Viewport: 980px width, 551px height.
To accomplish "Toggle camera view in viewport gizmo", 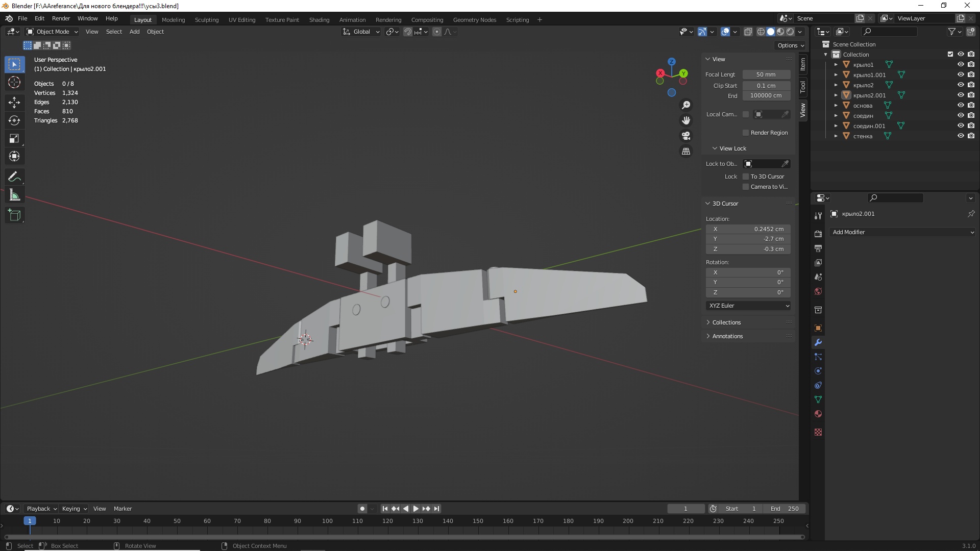I will pos(686,136).
